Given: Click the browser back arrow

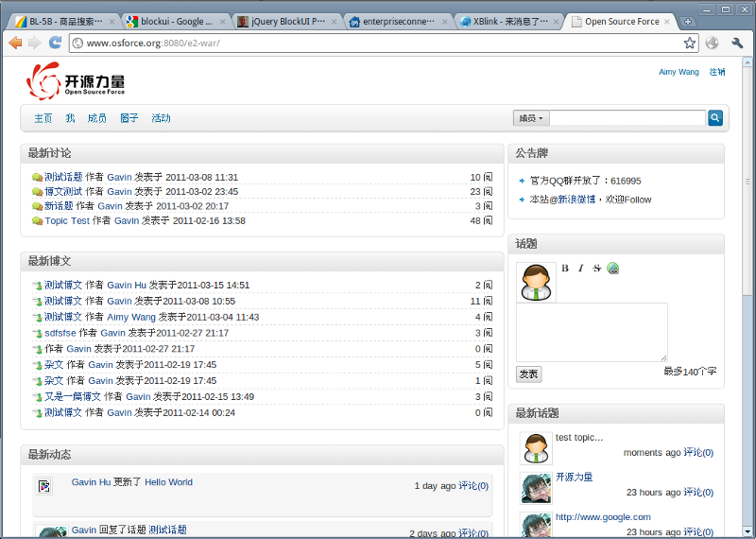Looking at the screenshot, I should point(15,43).
